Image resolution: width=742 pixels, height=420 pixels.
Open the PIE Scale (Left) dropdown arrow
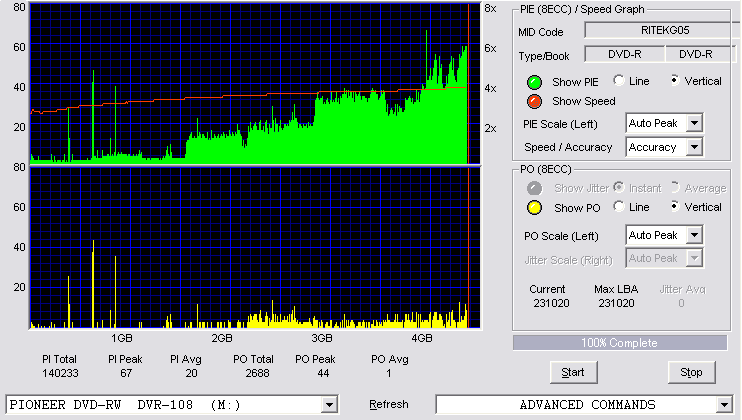[694, 123]
